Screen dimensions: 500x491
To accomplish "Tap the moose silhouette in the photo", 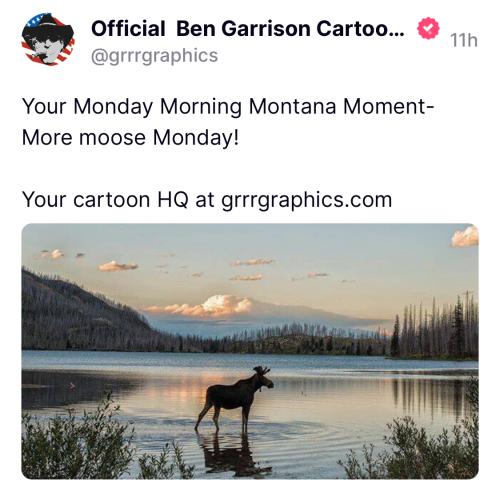I will pyautogui.click(x=234, y=397).
